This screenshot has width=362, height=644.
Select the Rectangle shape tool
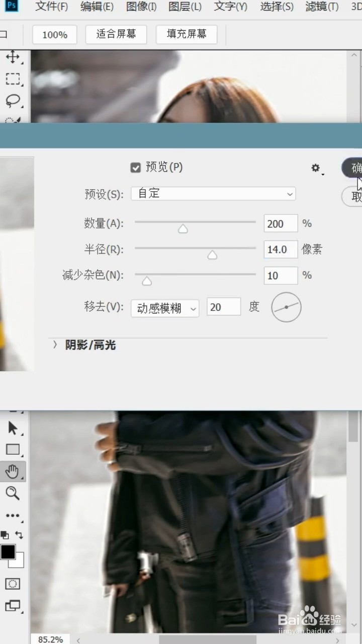point(13,449)
